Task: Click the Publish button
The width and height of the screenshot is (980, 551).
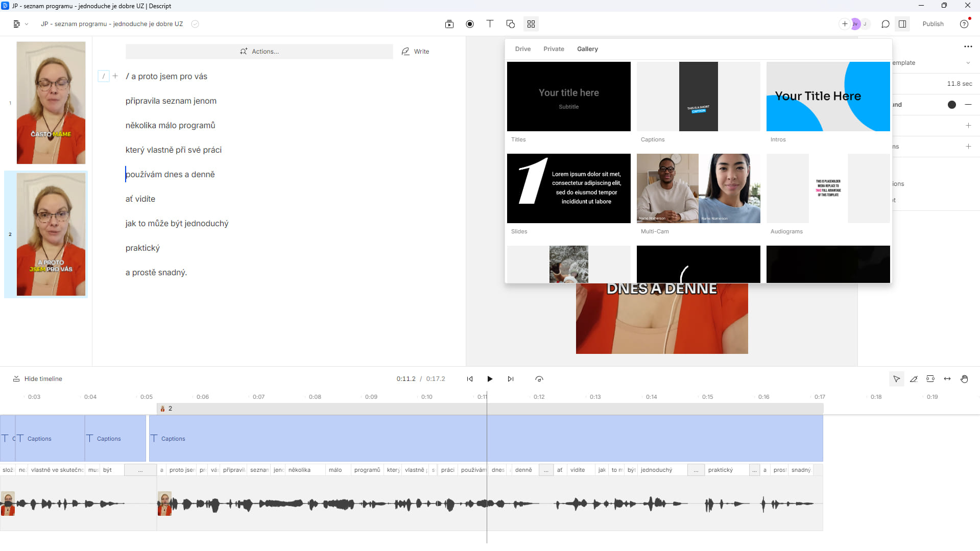Action: [x=933, y=24]
